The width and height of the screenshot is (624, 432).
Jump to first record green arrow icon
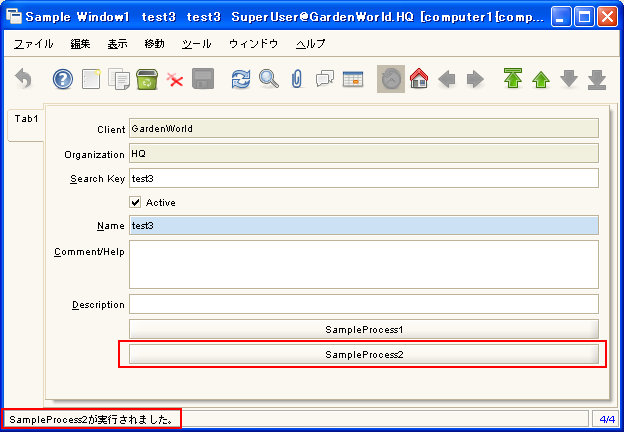click(x=513, y=78)
